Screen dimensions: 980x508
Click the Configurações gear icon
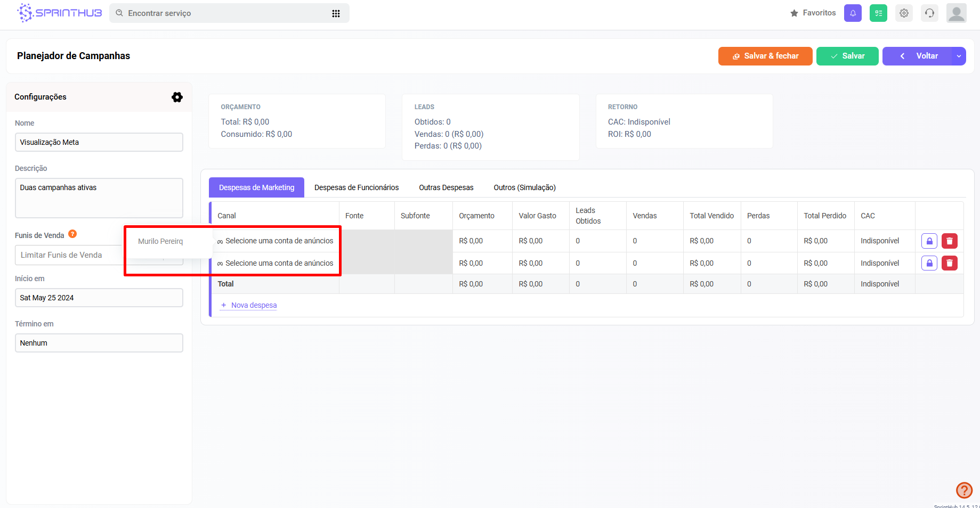click(x=177, y=97)
